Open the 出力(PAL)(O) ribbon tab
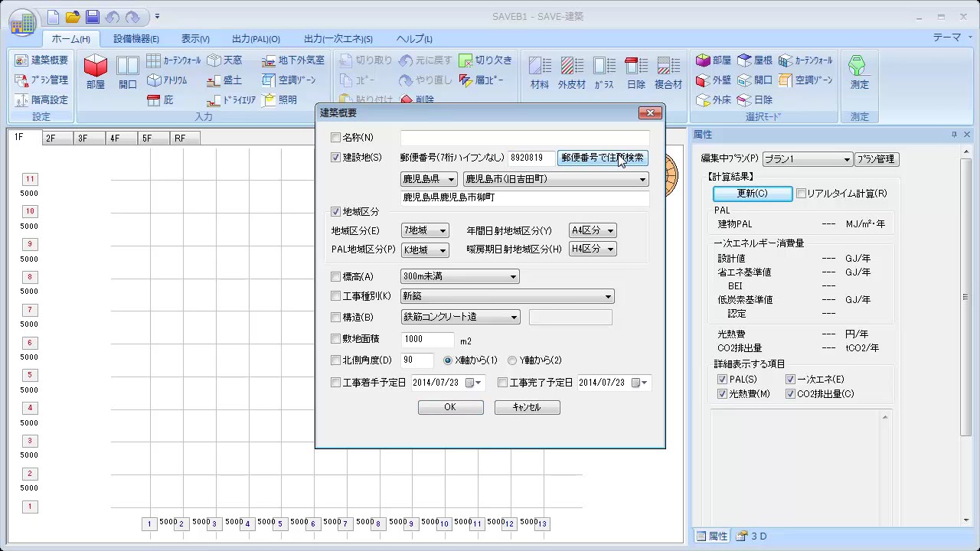 (x=256, y=39)
